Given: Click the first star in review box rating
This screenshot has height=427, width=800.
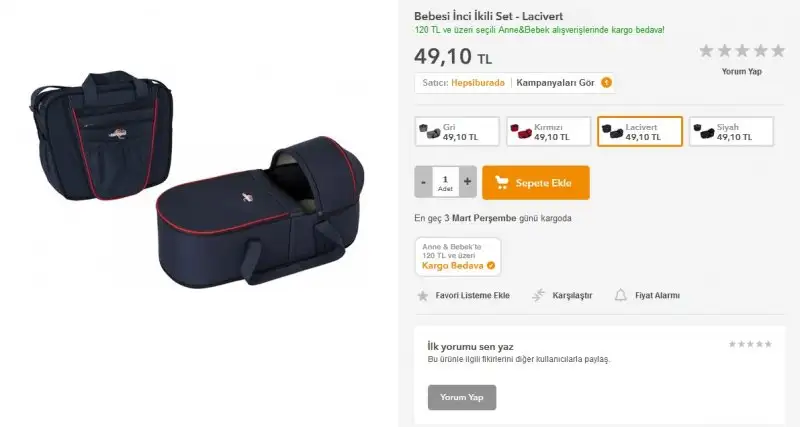Looking at the screenshot, I should click(732, 344).
